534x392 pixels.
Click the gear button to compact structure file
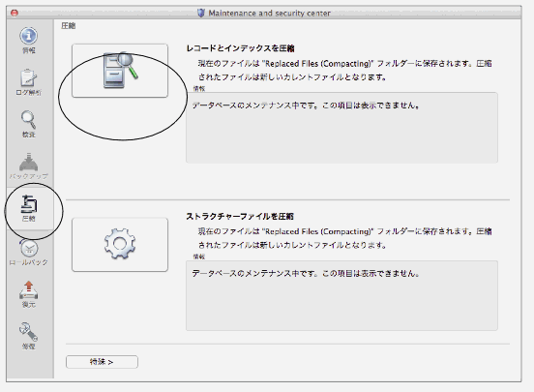pos(120,245)
